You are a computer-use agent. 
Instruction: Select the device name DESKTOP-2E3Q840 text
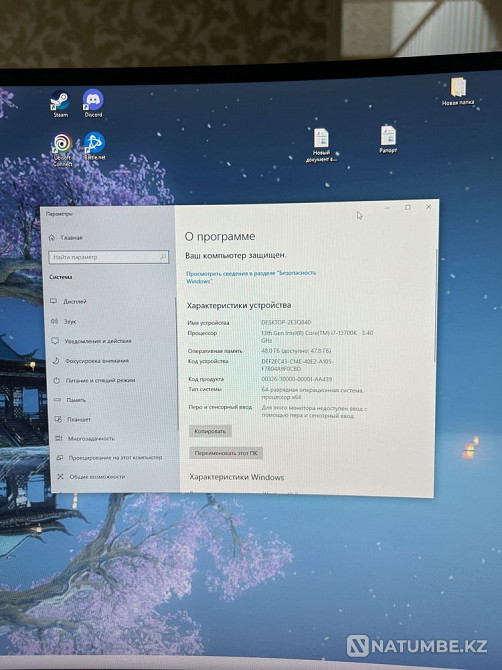coord(286,323)
